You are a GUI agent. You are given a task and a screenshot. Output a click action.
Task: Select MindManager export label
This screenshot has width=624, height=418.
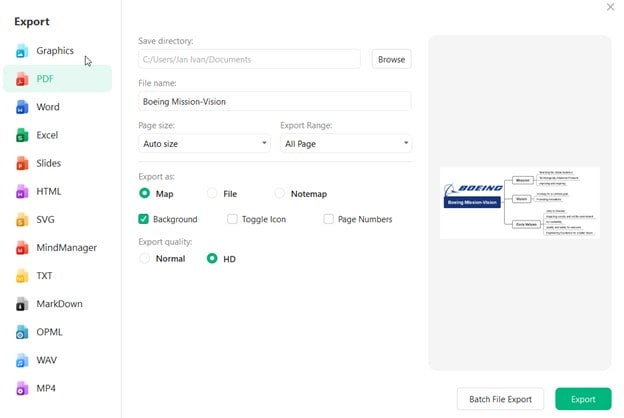66,248
